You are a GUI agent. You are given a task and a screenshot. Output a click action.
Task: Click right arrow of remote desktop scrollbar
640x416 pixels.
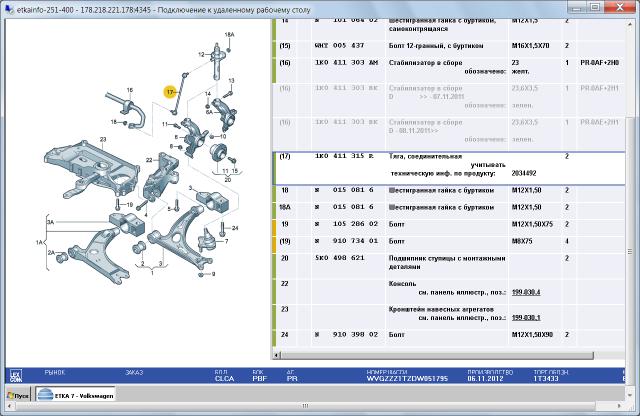(620, 406)
